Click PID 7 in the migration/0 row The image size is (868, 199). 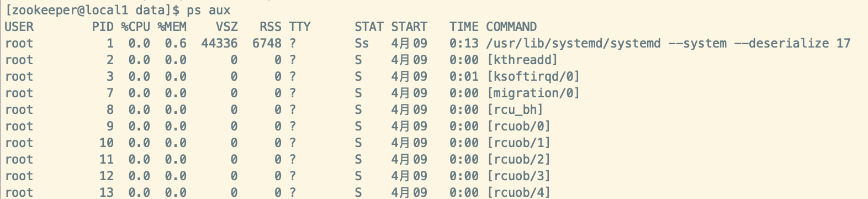[110, 93]
